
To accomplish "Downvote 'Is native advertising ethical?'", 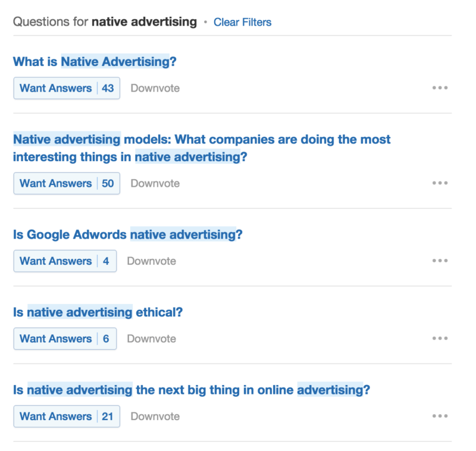I will 151,338.
